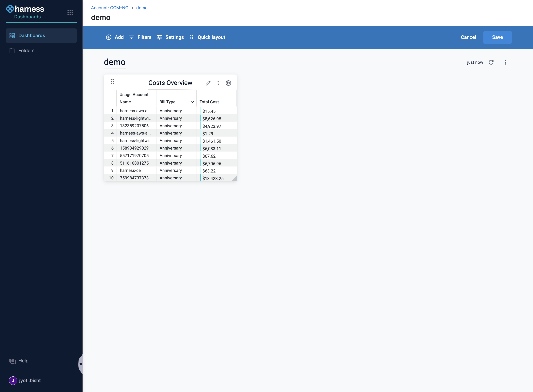This screenshot has width=533, height=392.
Task: Click the demo breadcrumb link
Action: pyautogui.click(x=142, y=8)
